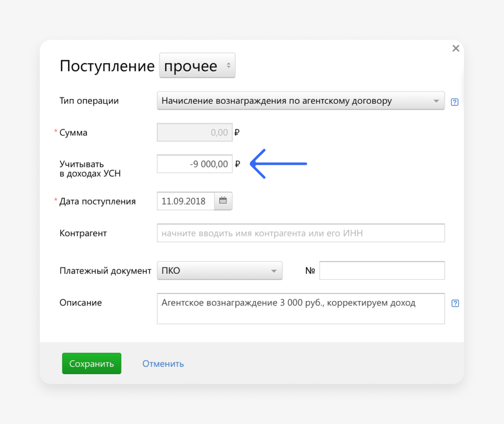Click the Поступление heading text
Viewport: 504px width, 424px height.
[107, 66]
